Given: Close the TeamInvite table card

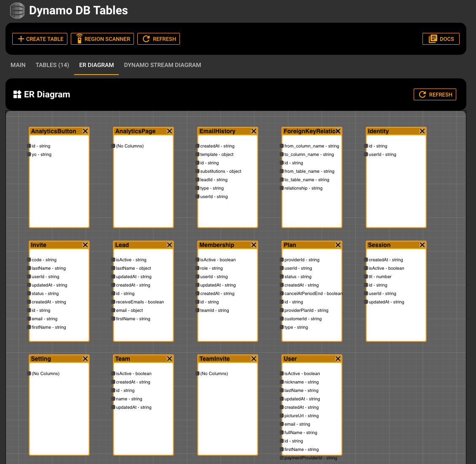Looking at the screenshot, I should 254,359.
